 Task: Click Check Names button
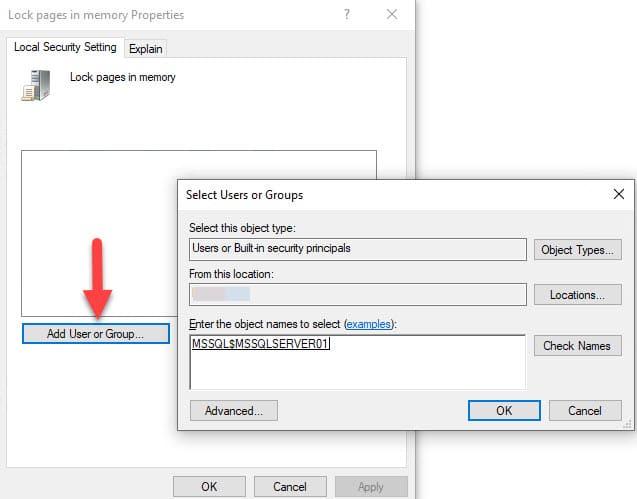tap(577, 346)
